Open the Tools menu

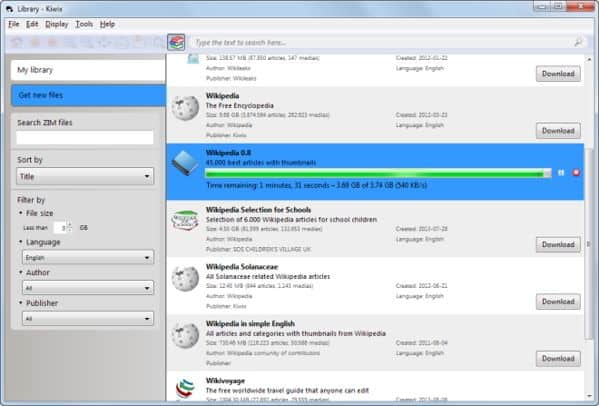tap(84, 24)
